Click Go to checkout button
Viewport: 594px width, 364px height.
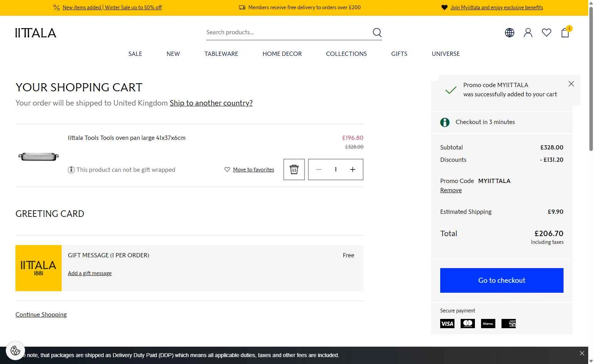(x=502, y=280)
